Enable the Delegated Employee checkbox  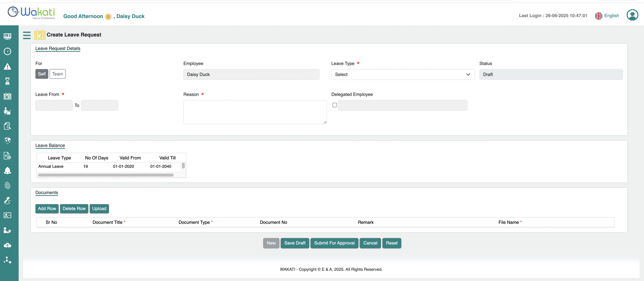coord(335,105)
